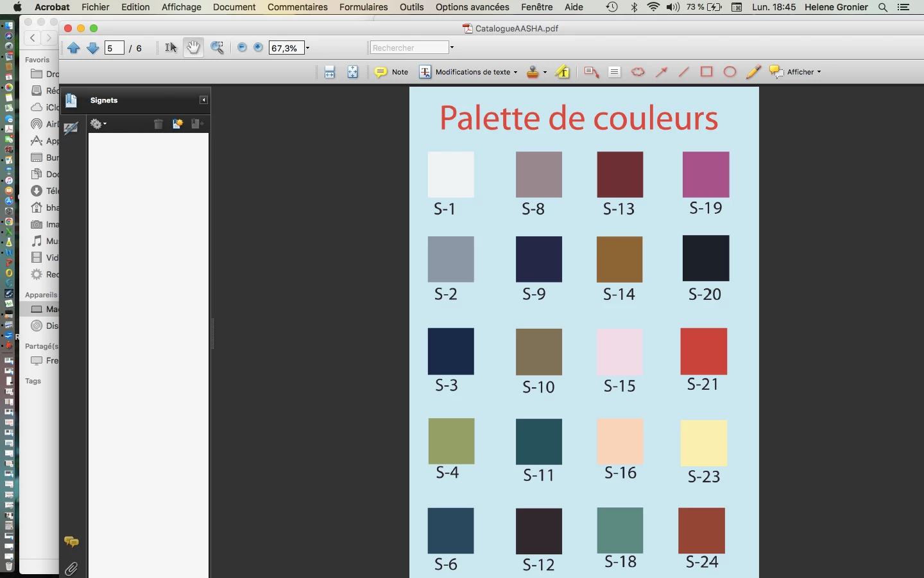
Task: Click the zoom percentage field
Action: click(x=286, y=48)
